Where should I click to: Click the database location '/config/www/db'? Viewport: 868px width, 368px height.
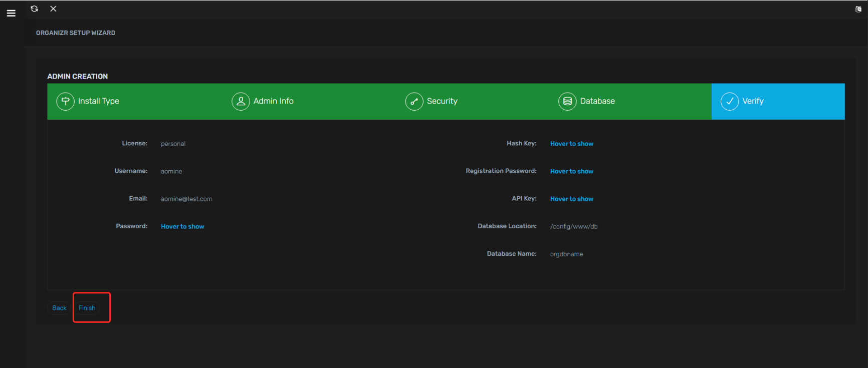574,226
